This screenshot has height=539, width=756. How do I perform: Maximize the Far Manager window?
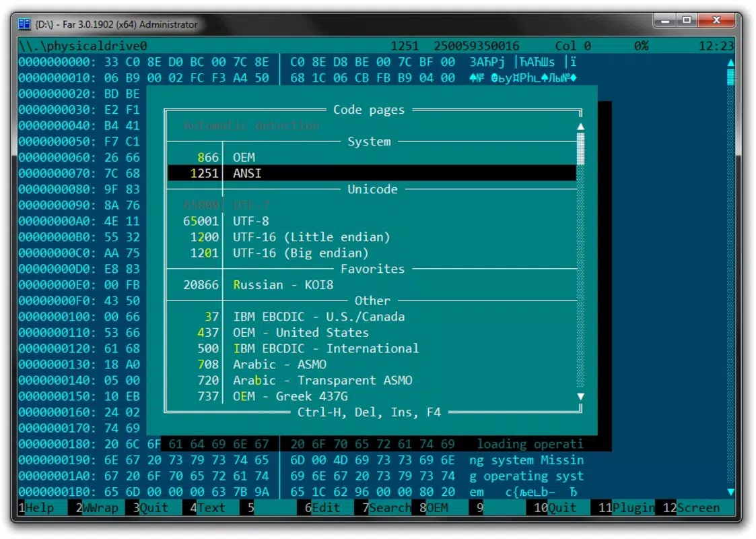tap(687, 21)
